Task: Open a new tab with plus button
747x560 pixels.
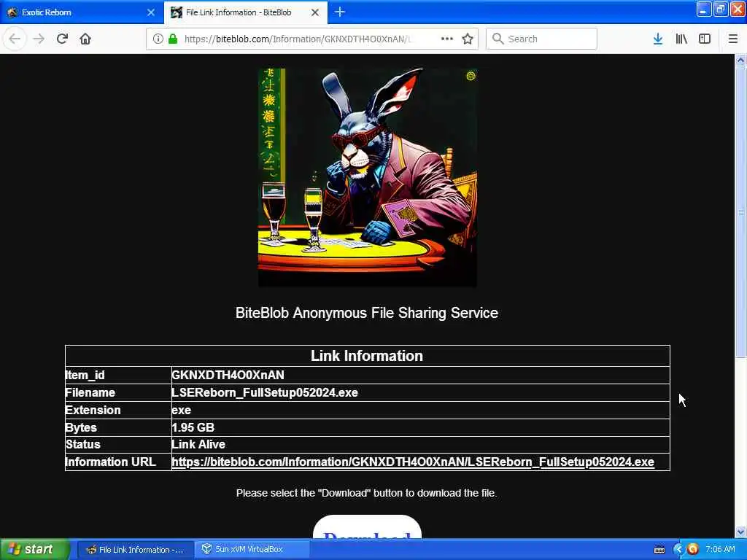Action: 340,12
